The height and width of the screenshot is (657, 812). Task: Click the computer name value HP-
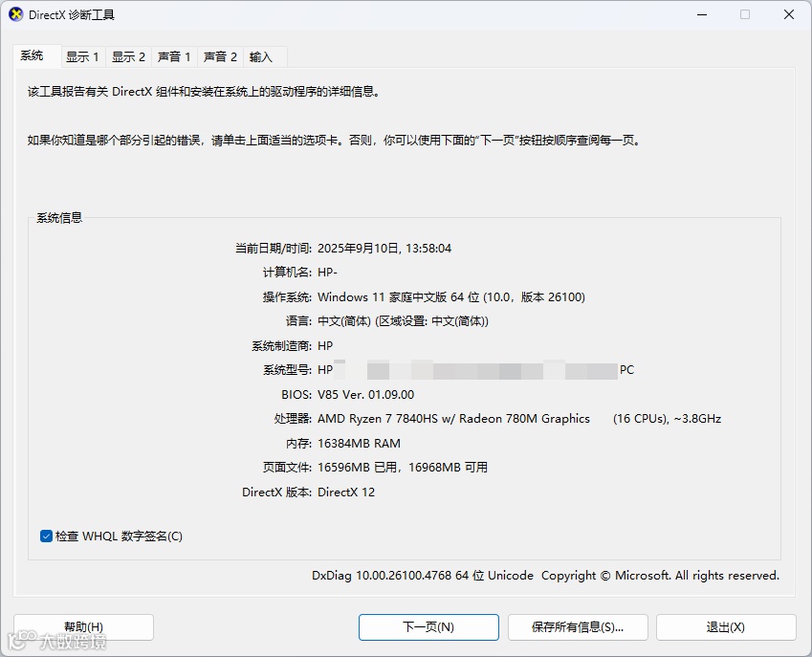[x=327, y=273]
